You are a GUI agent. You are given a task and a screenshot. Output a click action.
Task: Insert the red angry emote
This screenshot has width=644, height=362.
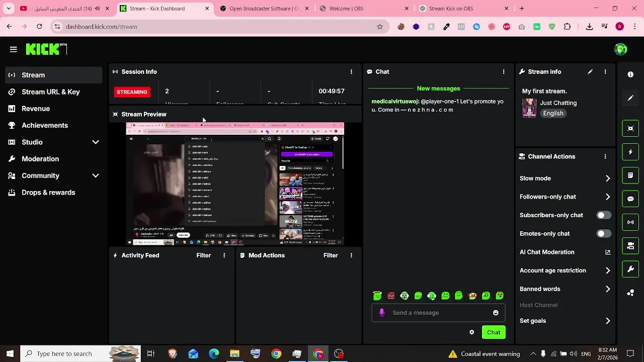tap(391, 296)
